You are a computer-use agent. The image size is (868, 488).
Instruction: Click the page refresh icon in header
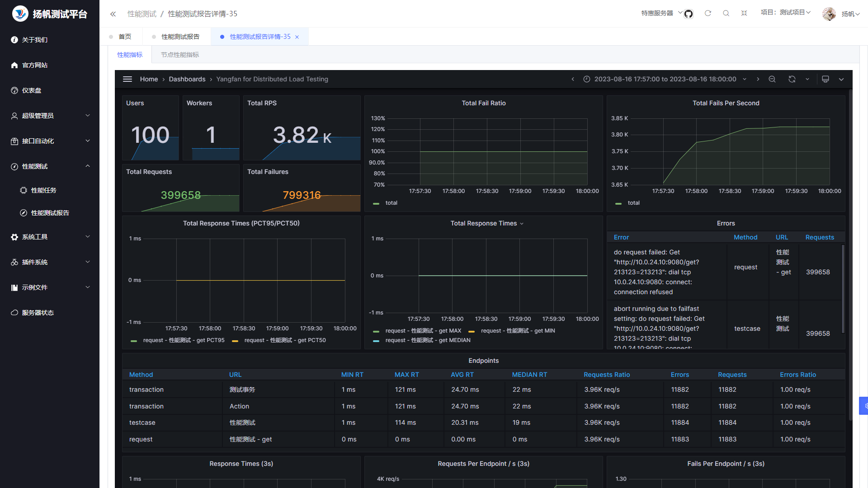point(708,14)
